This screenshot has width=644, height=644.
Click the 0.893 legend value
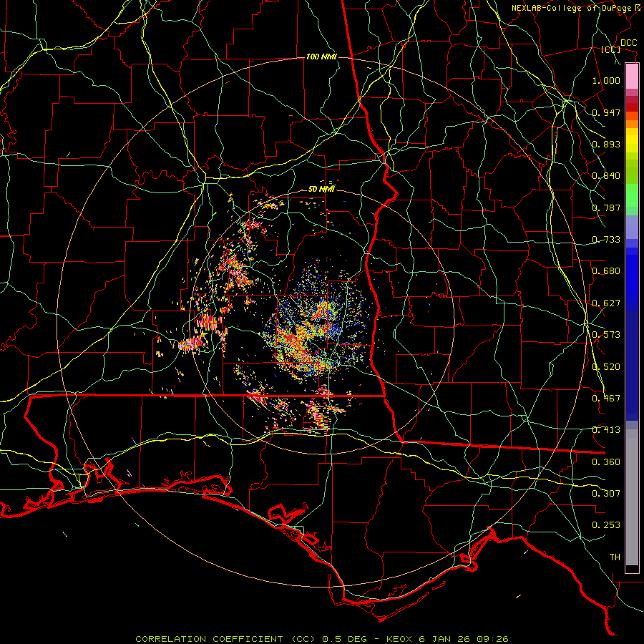coord(606,144)
